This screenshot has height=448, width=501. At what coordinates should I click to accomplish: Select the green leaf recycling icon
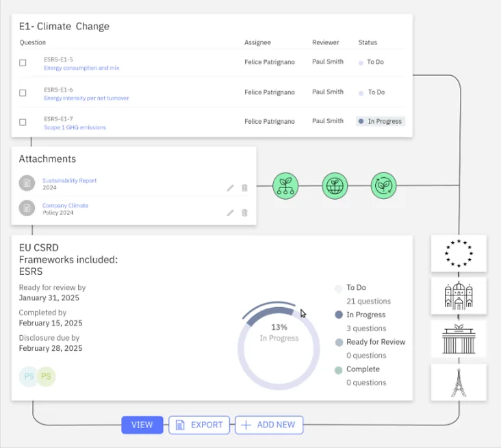pos(383,186)
